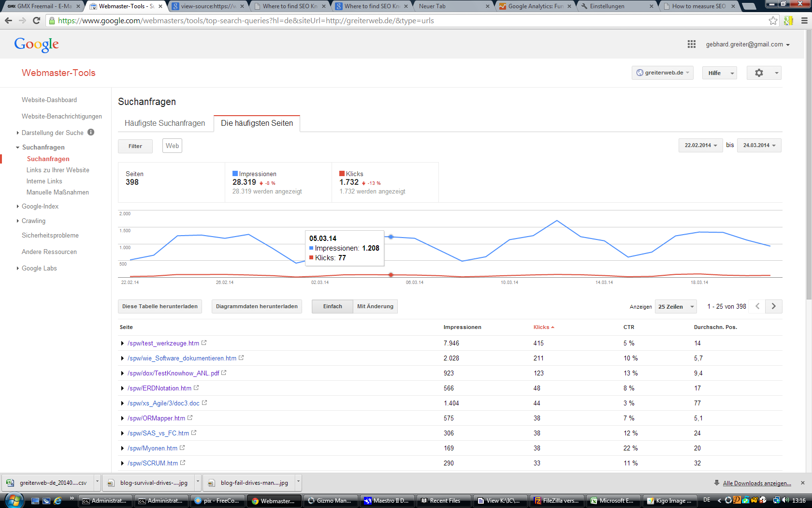Reload the page with refresh icon
This screenshot has height=508, width=812.
36,20
